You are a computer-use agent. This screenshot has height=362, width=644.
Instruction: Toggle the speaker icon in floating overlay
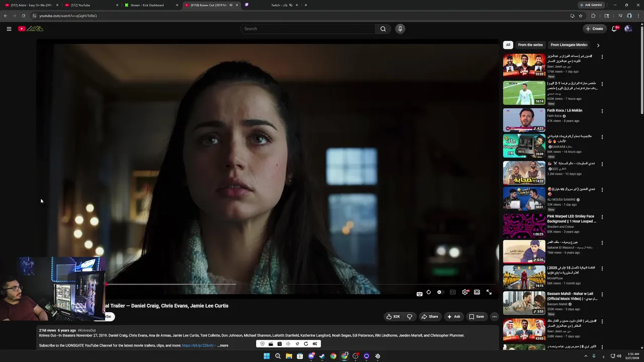(288, 344)
